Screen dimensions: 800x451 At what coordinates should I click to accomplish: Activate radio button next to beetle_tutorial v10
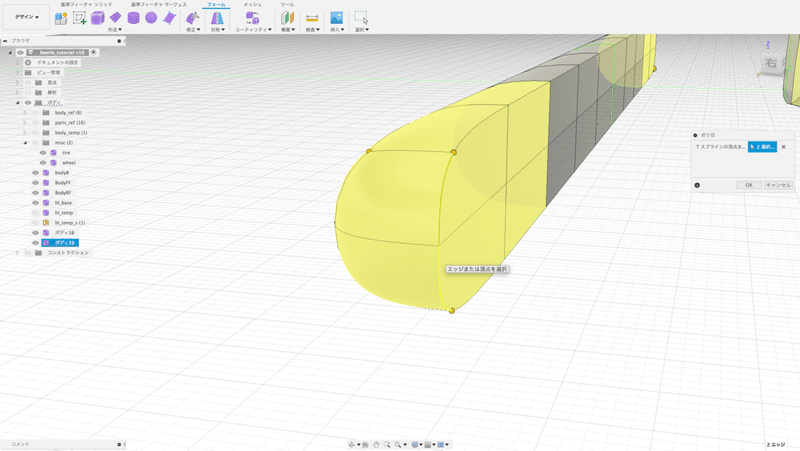point(94,53)
